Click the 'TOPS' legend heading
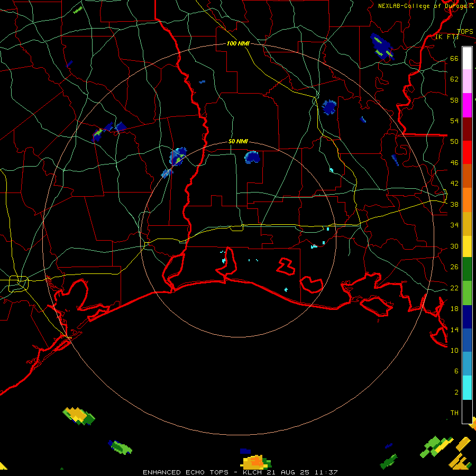The width and height of the screenshot is (476, 476). [465, 32]
